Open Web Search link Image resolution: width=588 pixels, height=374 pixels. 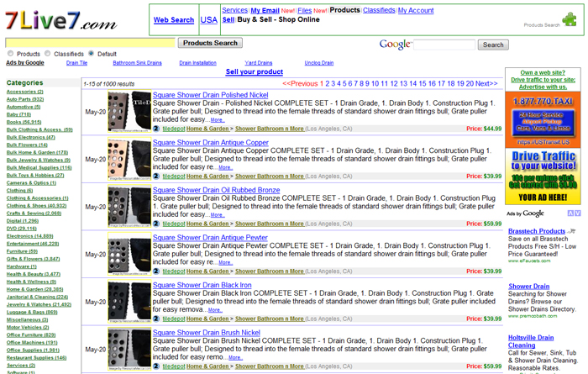(x=174, y=20)
